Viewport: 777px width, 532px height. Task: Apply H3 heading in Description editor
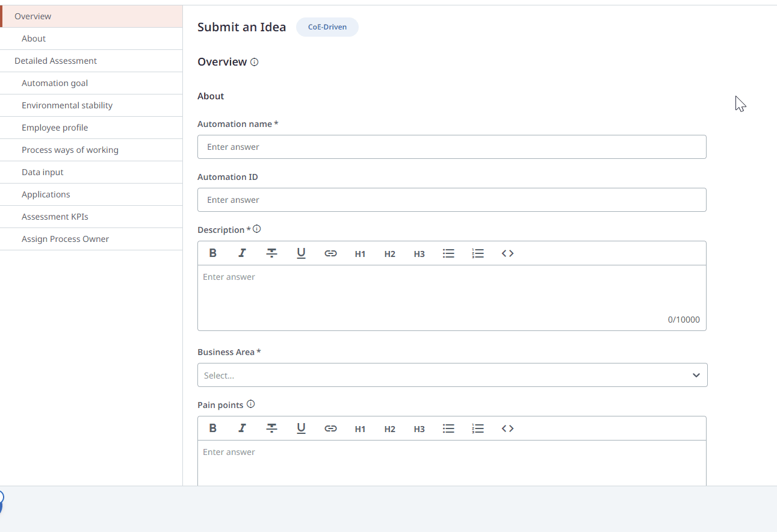[419, 253]
